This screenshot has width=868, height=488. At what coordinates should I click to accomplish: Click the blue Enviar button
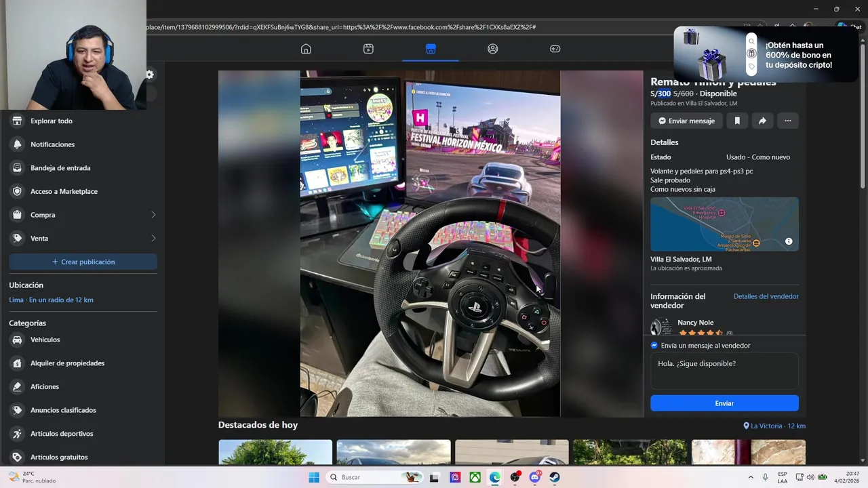724,403
